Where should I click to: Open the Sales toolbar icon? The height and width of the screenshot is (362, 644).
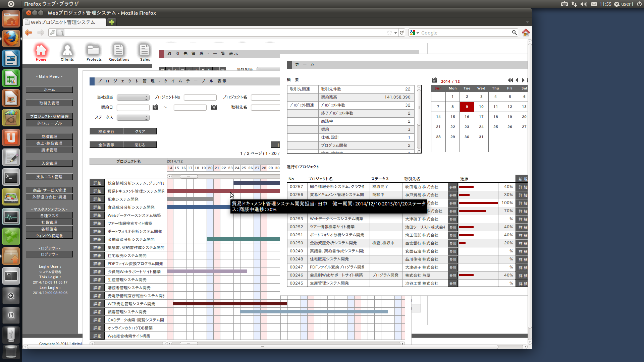point(145,52)
